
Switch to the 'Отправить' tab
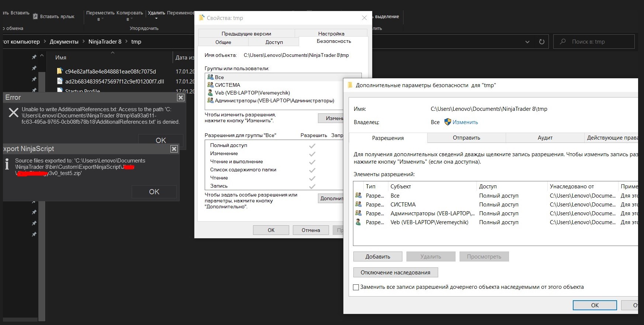pos(467,138)
